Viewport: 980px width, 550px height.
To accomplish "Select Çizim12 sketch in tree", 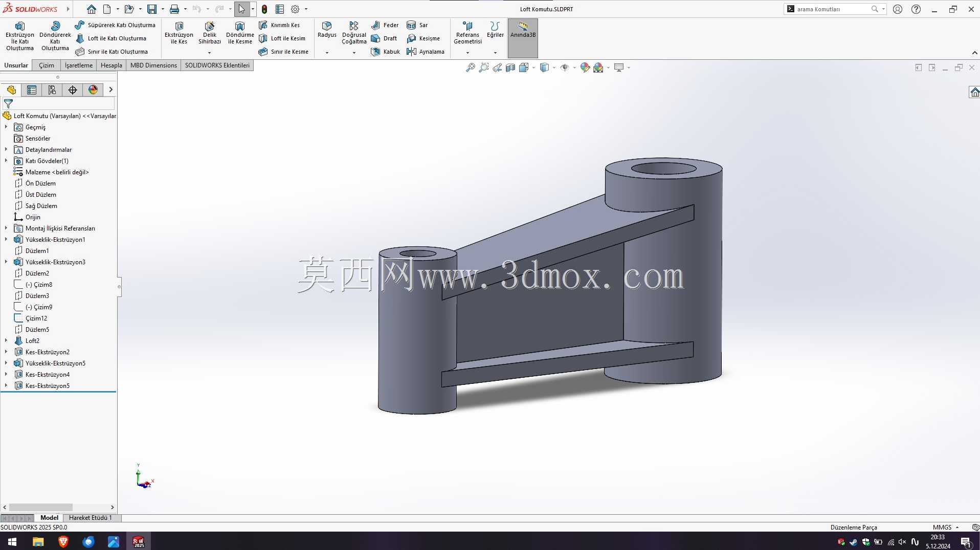I will (x=36, y=318).
